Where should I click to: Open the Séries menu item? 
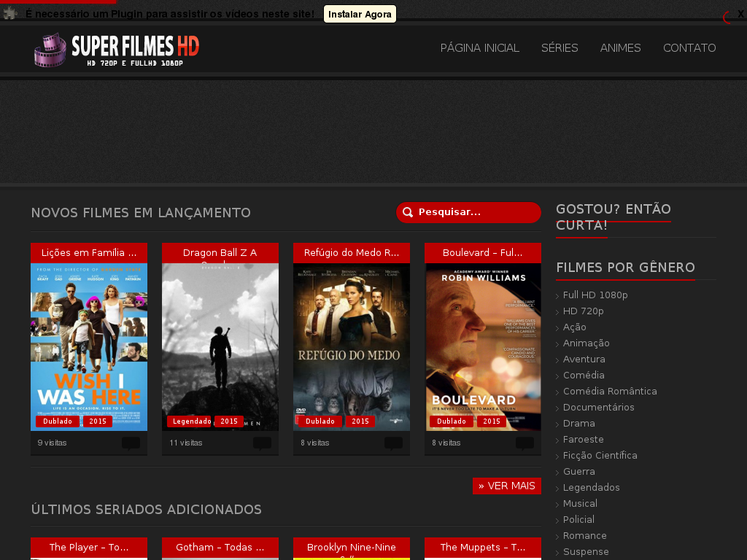pos(560,48)
